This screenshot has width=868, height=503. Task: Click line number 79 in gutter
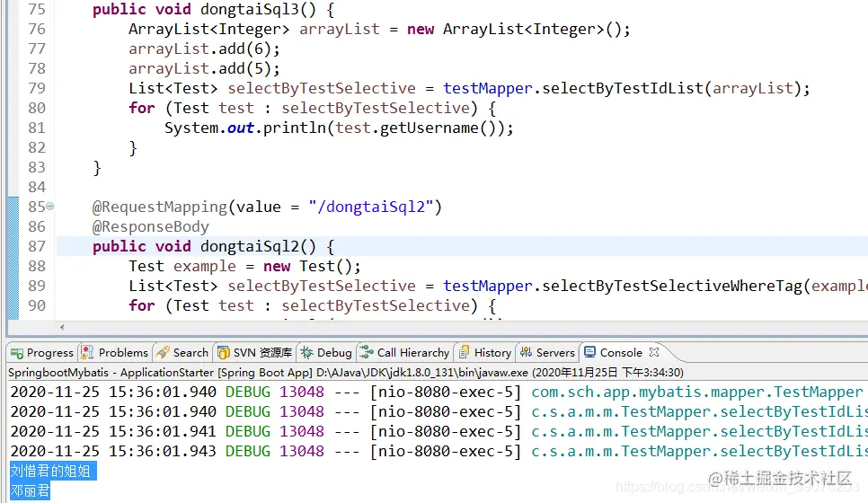click(37, 88)
